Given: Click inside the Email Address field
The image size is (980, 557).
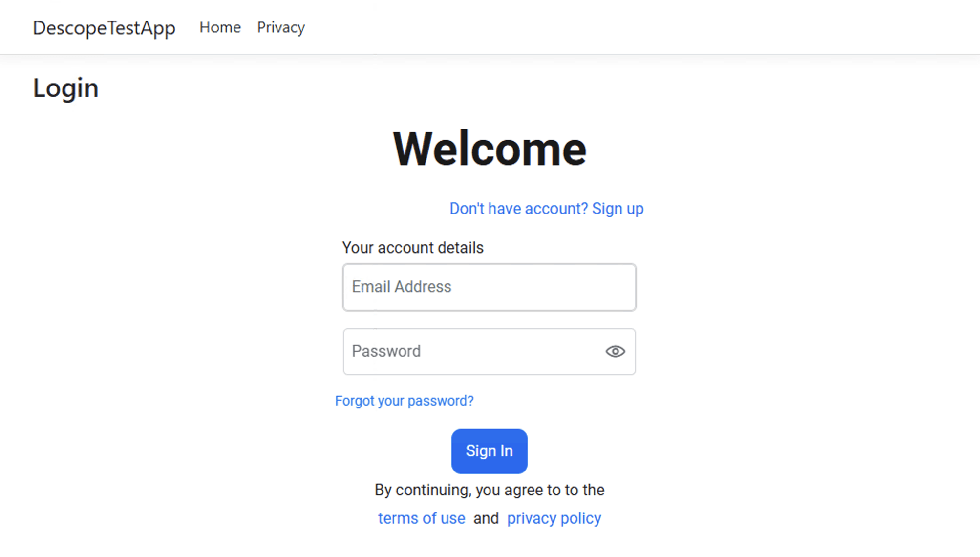Looking at the screenshot, I should 489,287.
